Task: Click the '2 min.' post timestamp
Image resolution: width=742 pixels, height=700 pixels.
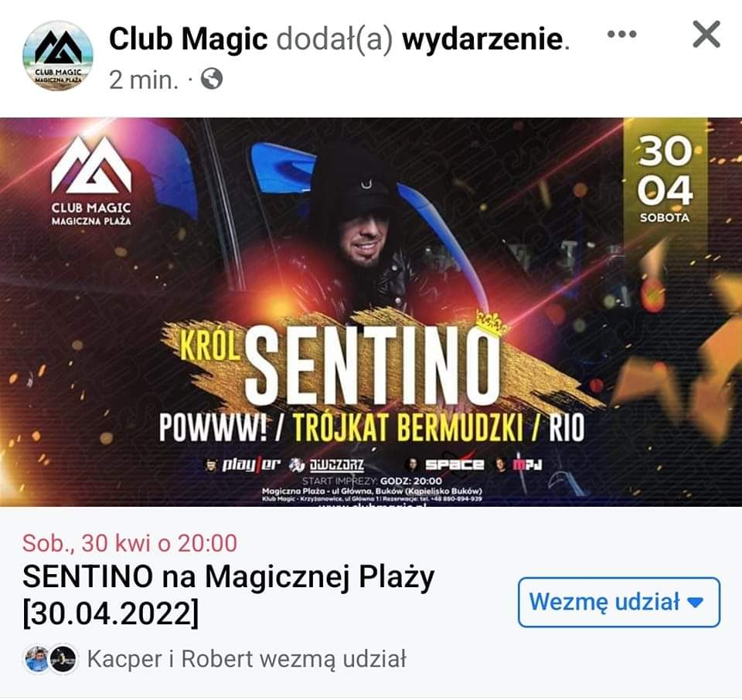Action: coord(144,80)
